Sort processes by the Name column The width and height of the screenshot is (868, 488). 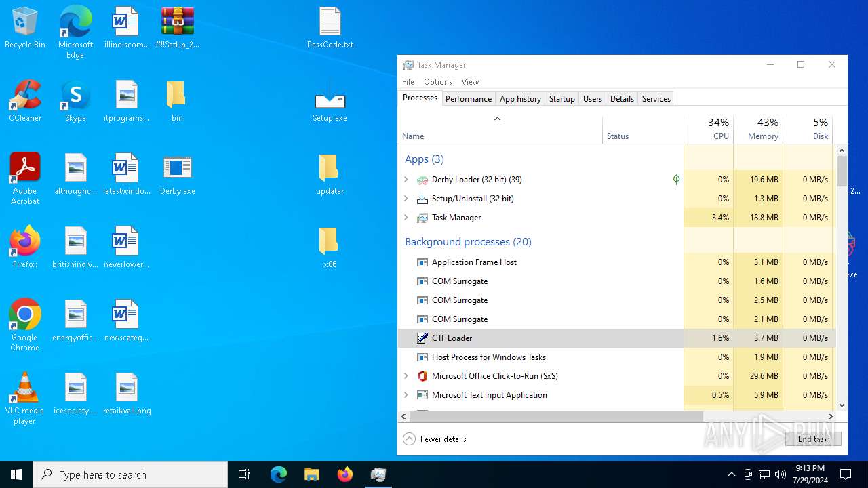pos(500,129)
